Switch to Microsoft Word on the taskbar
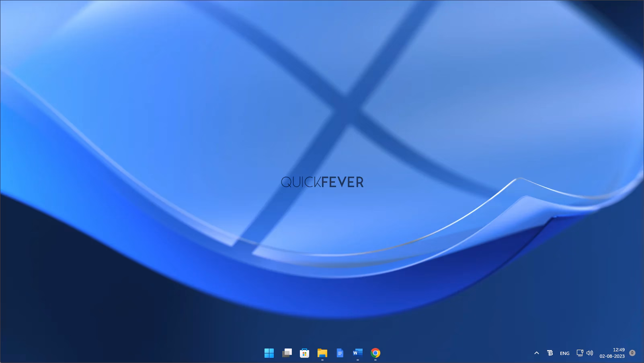 pos(357,353)
